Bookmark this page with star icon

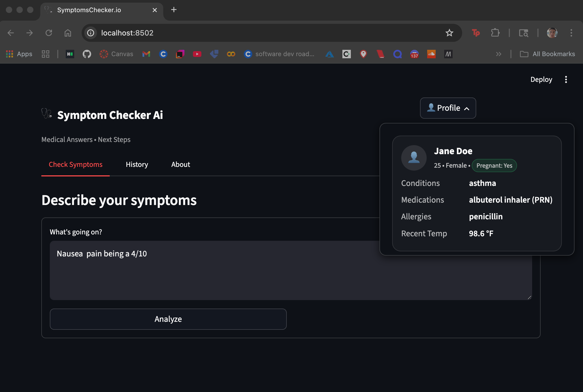(x=449, y=33)
